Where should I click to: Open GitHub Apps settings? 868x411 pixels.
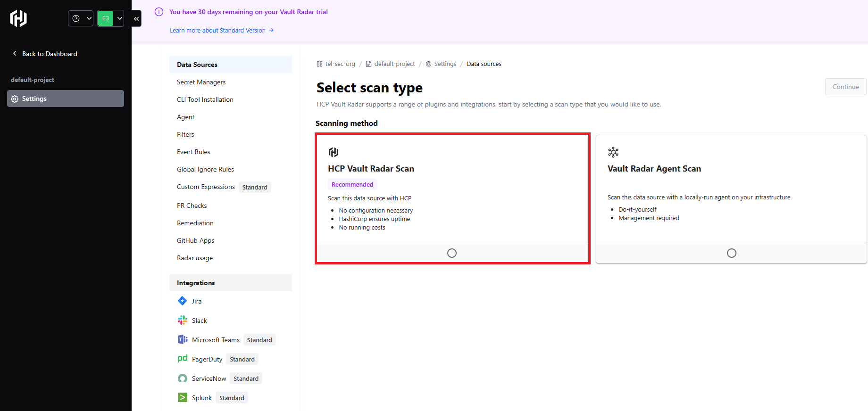195,240
